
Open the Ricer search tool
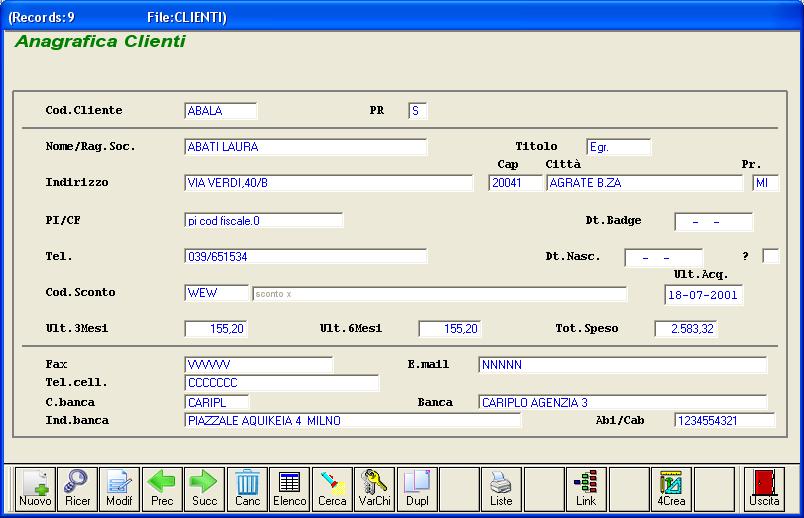point(77,489)
